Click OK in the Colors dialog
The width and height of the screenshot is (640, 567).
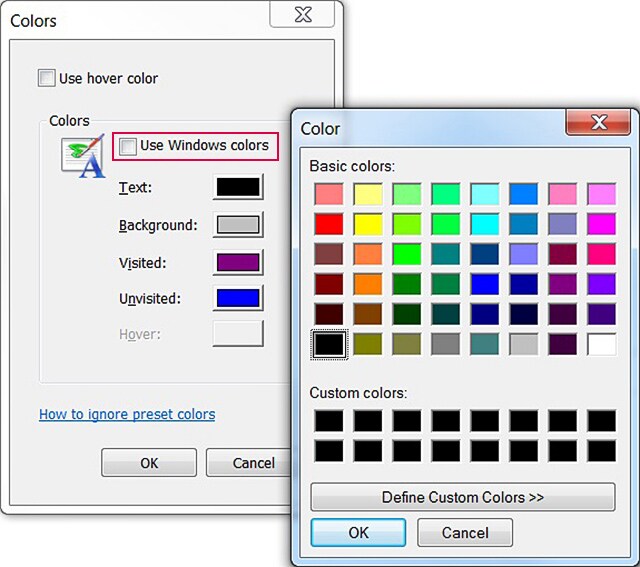tap(149, 463)
